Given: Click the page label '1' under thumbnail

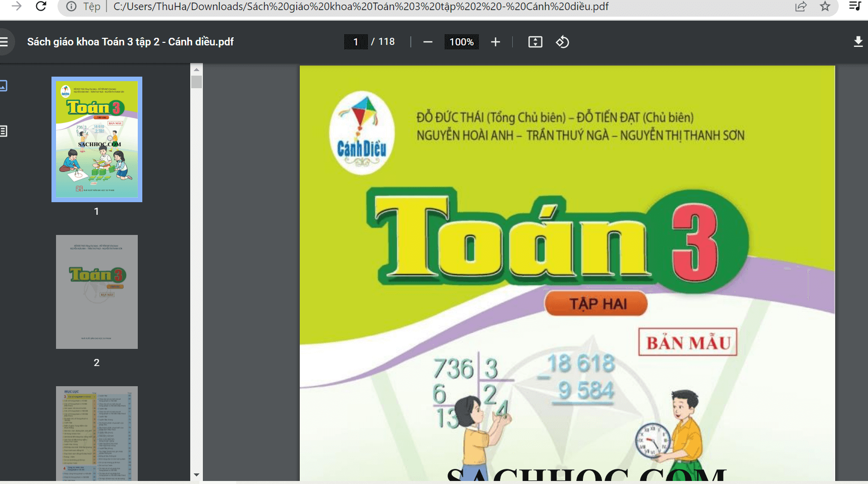Looking at the screenshot, I should 96,211.
